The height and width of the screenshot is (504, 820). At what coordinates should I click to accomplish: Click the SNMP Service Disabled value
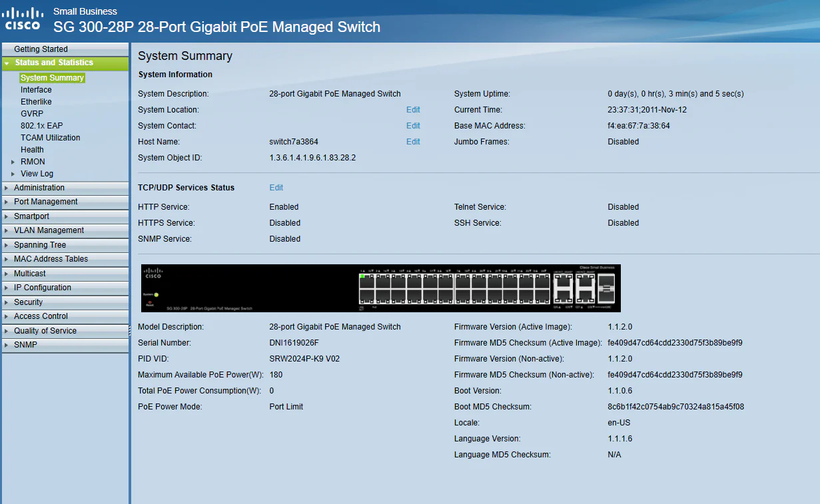(x=284, y=239)
